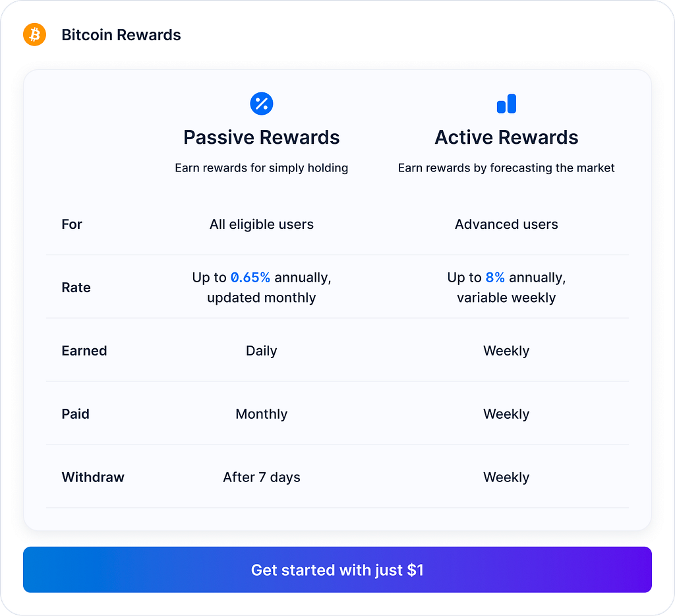Viewport: 675px width, 616px height.
Task: Click the Advanced users cell
Action: 506,224
